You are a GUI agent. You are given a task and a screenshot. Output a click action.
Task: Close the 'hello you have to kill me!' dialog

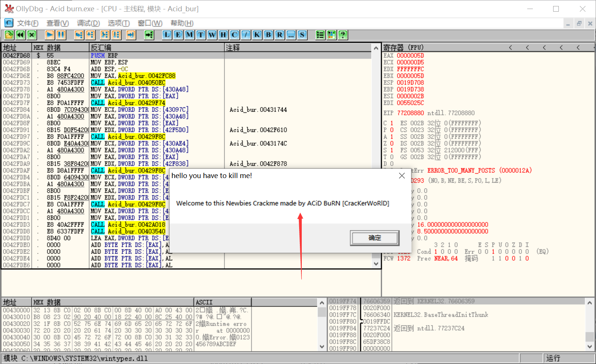click(402, 175)
